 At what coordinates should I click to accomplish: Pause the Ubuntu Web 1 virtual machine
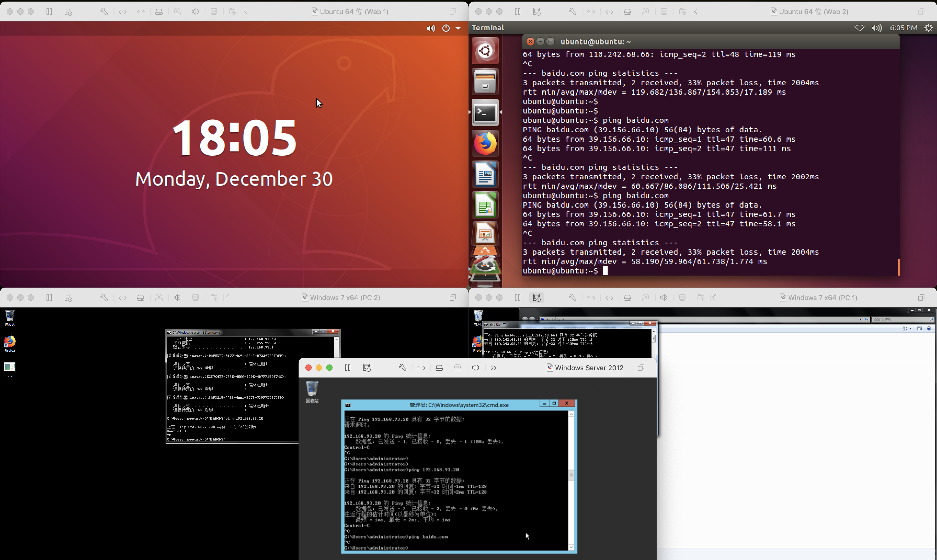coord(49,12)
